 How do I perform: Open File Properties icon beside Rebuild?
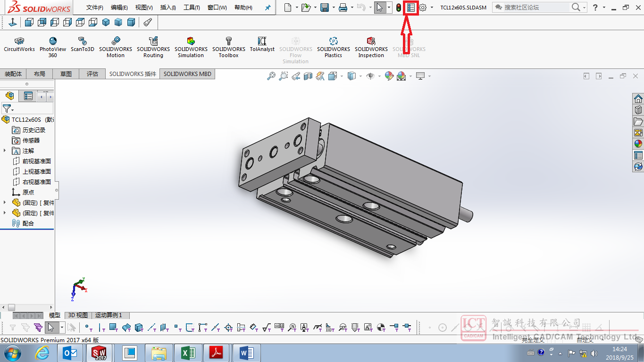pos(411,8)
